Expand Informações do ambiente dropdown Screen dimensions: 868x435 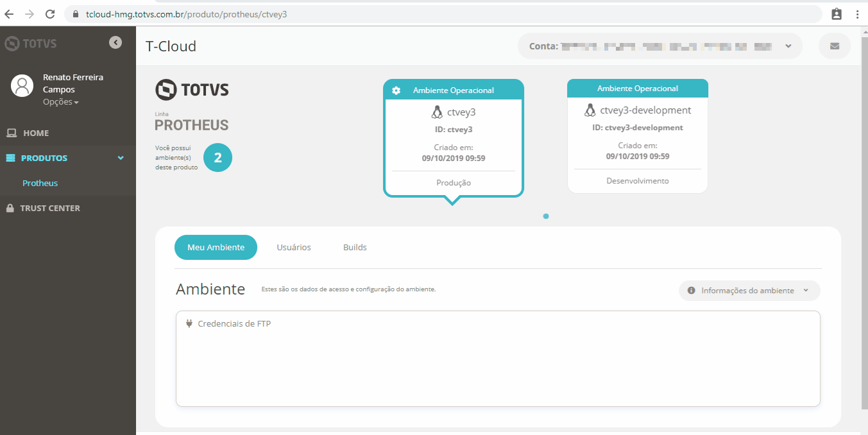[x=749, y=291]
